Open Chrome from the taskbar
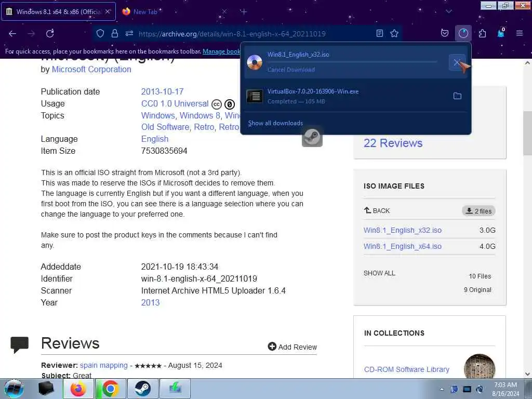This screenshot has width=532, height=399. click(x=110, y=389)
